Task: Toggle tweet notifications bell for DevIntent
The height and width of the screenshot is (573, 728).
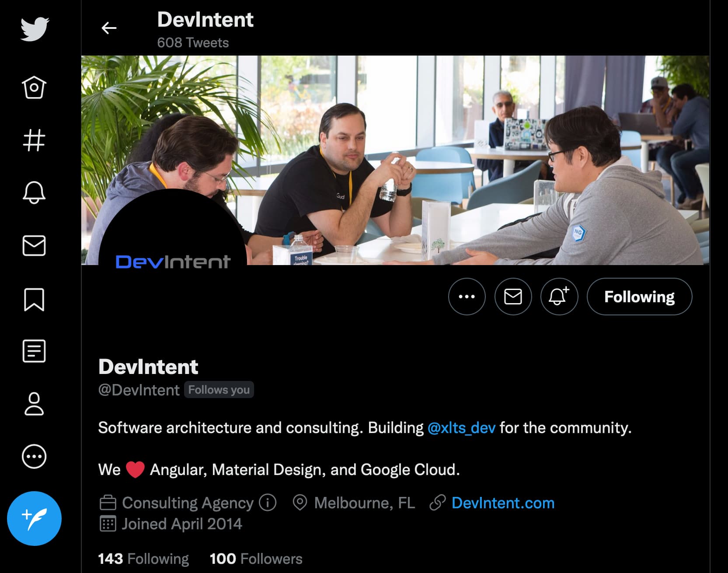Action: [560, 297]
